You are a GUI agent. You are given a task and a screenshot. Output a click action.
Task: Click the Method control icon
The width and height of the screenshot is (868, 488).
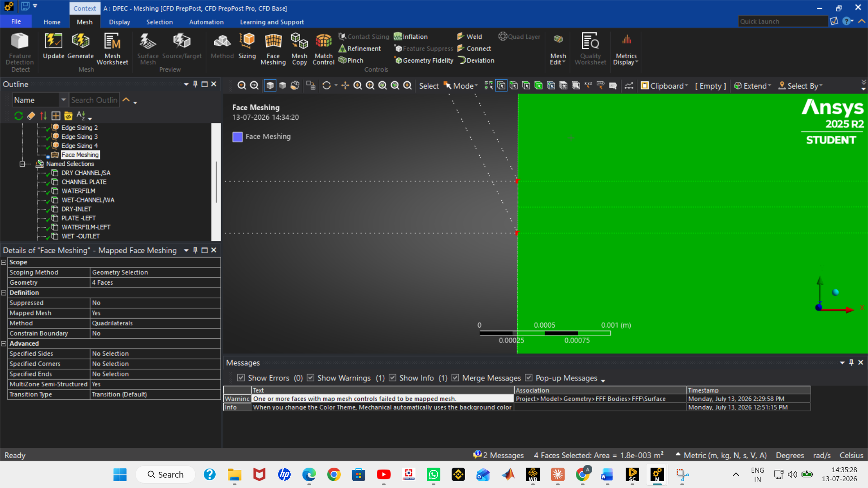tap(222, 46)
